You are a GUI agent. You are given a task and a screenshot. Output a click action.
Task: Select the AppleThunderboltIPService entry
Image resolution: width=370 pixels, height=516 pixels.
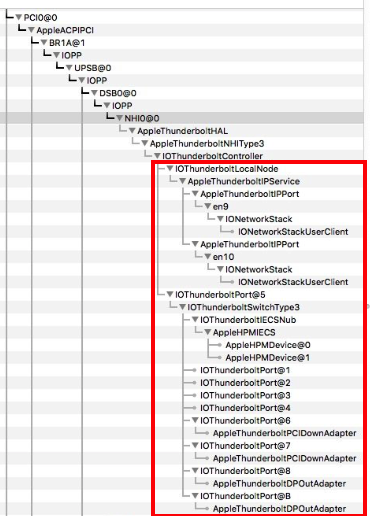(244, 181)
